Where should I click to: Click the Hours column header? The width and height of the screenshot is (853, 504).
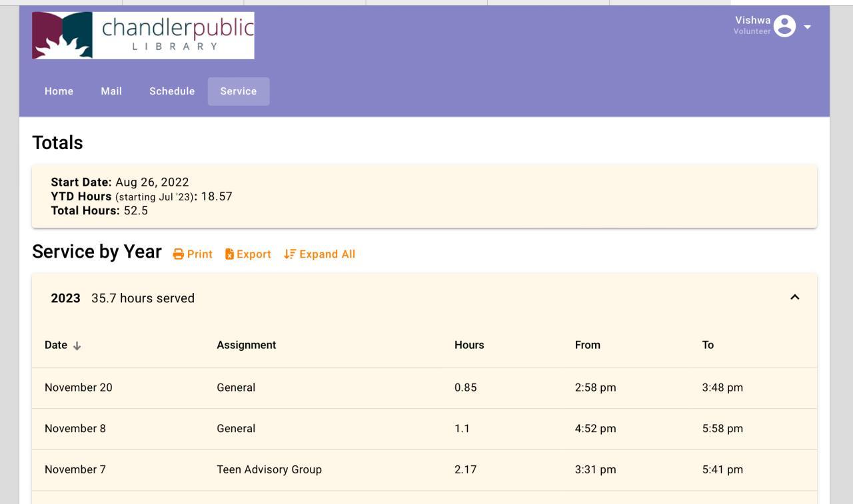469,345
